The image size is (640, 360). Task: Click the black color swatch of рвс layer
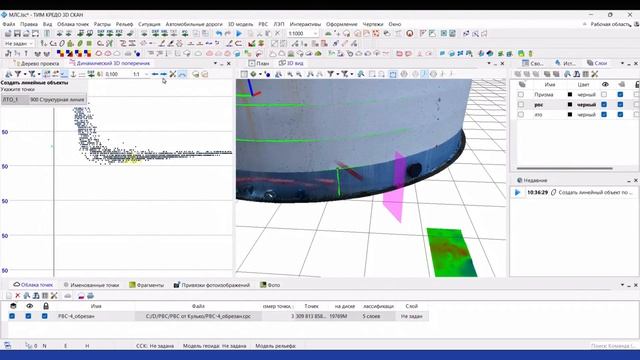[x=570, y=105]
